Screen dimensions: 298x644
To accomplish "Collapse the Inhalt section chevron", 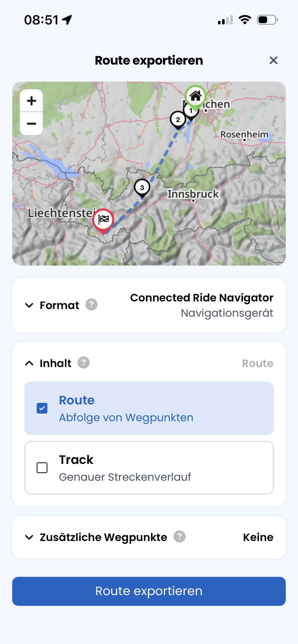I will (29, 363).
